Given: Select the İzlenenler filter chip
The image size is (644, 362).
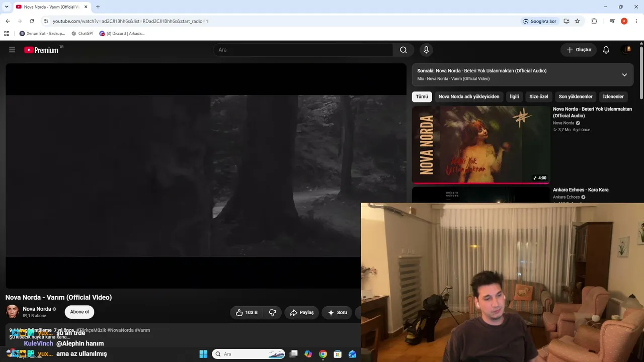Looking at the screenshot, I should 613,97.
